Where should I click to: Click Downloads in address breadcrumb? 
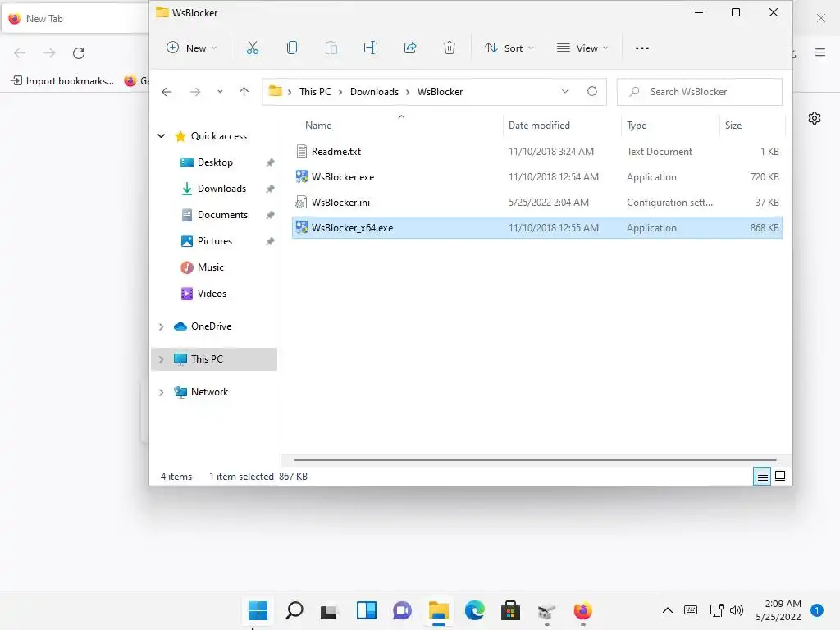[374, 92]
